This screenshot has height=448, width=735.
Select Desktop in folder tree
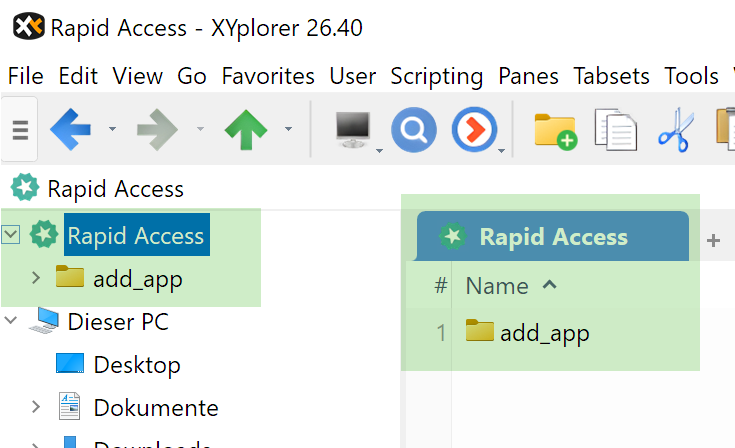(137, 365)
